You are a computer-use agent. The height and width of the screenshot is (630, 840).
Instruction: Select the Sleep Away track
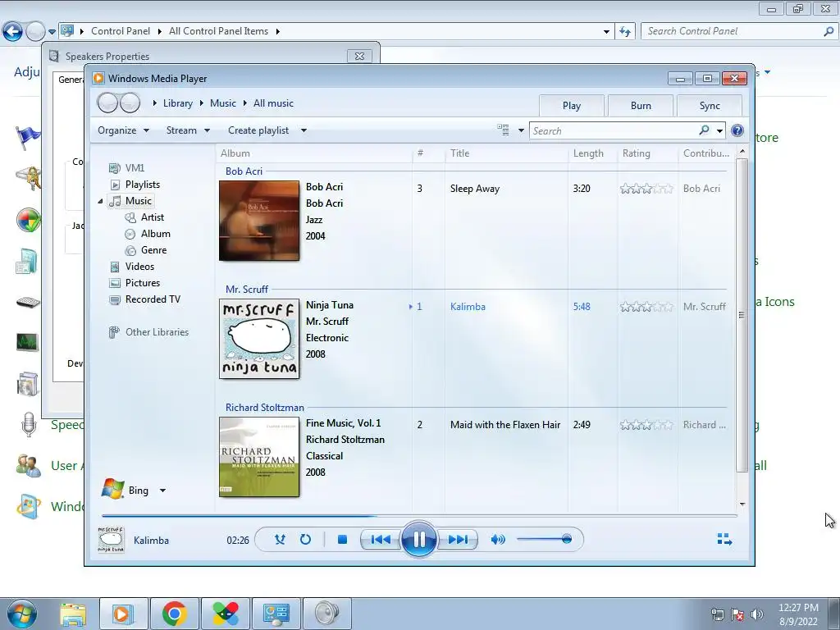[x=475, y=189]
